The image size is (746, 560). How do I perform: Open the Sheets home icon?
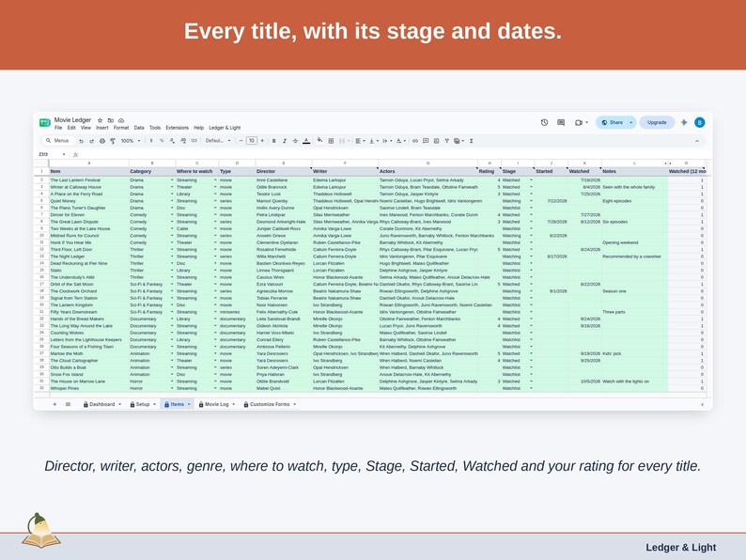coord(45,123)
